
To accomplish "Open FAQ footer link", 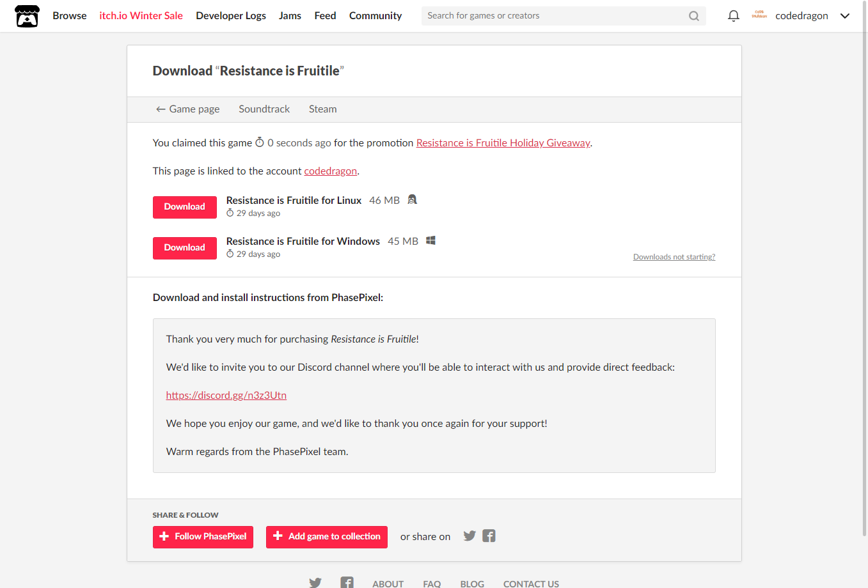I will (x=432, y=584).
